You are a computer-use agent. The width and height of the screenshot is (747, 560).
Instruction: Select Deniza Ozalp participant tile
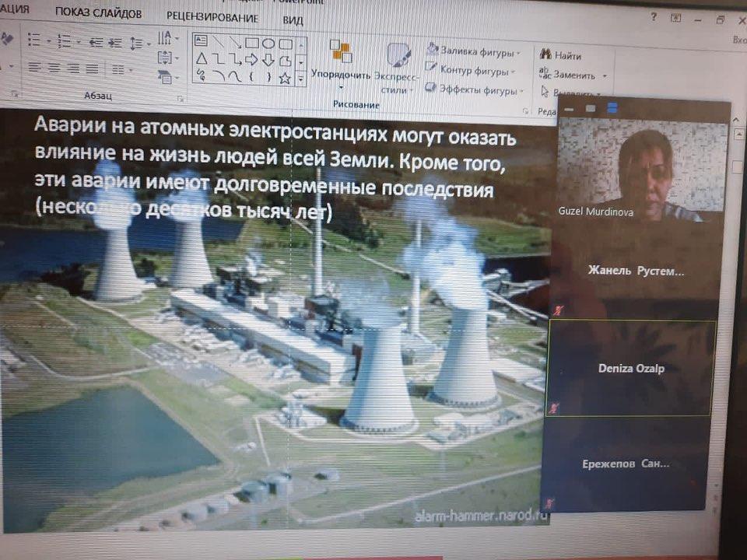pos(631,368)
